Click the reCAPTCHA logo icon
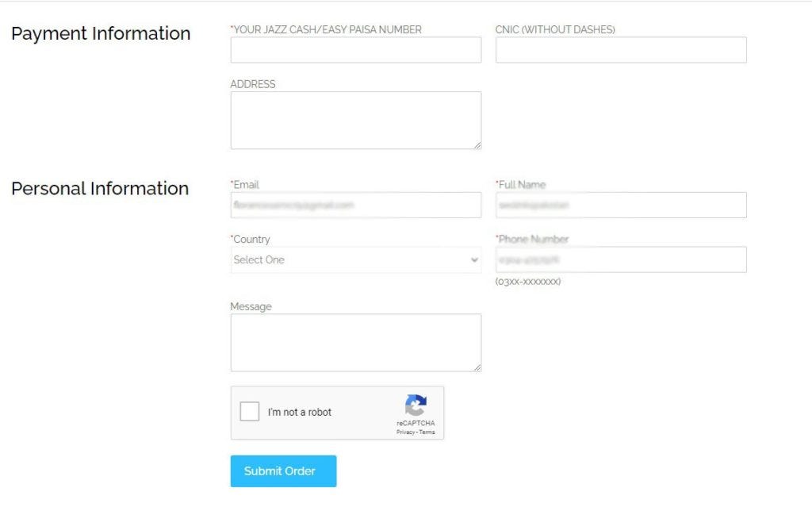This screenshot has height=507, width=812. pyautogui.click(x=416, y=405)
